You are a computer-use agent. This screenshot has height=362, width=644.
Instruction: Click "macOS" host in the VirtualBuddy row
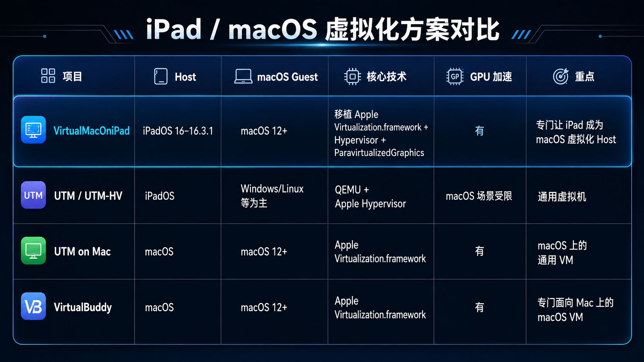(159, 307)
